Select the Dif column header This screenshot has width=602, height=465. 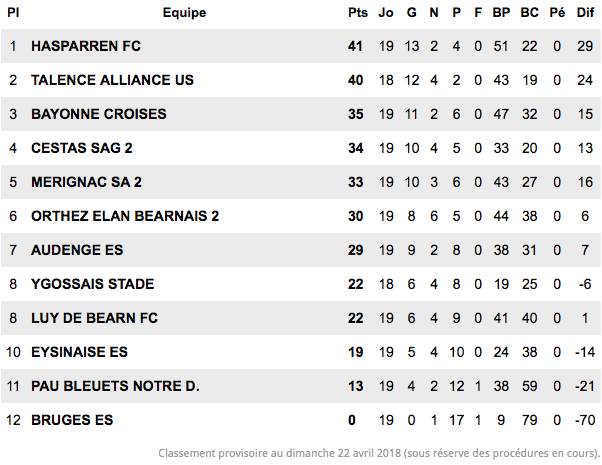click(x=585, y=13)
